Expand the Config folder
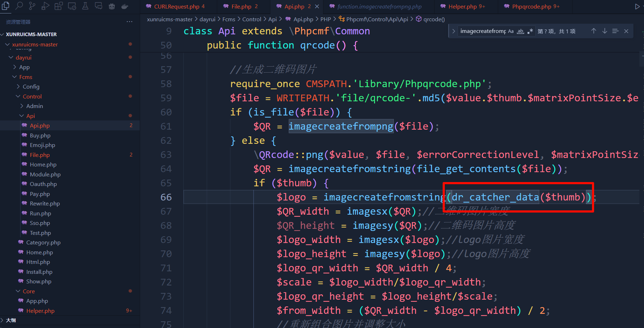 point(31,87)
